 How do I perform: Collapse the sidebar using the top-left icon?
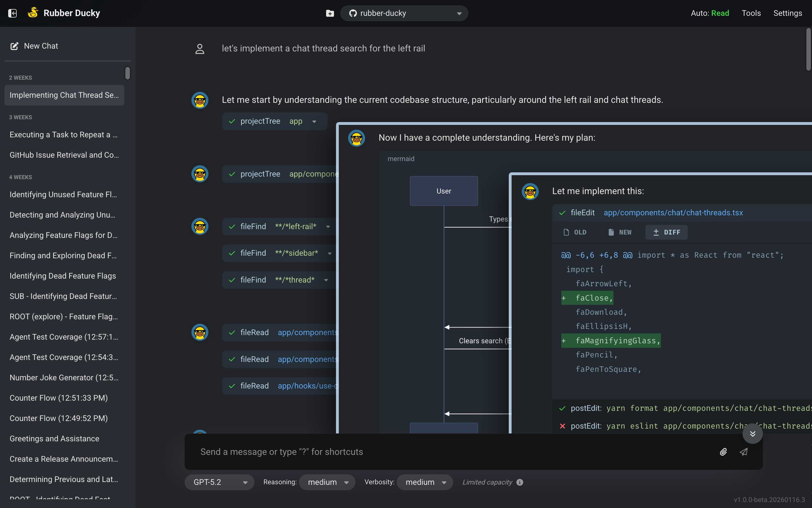coord(12,13)
